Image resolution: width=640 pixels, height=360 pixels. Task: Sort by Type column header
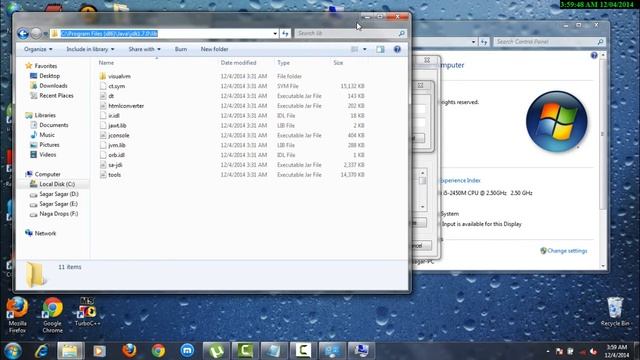(x=283, y=63)
